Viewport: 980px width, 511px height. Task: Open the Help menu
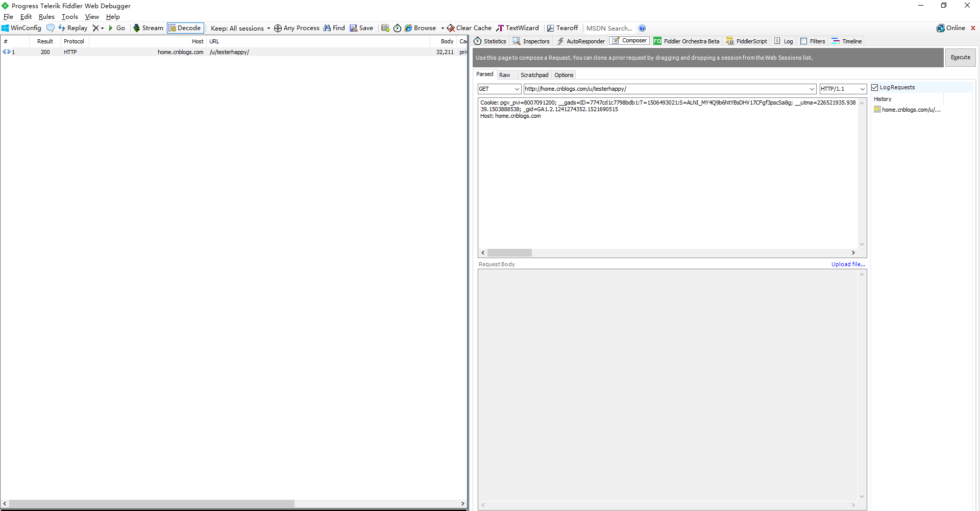pos(113,17)
